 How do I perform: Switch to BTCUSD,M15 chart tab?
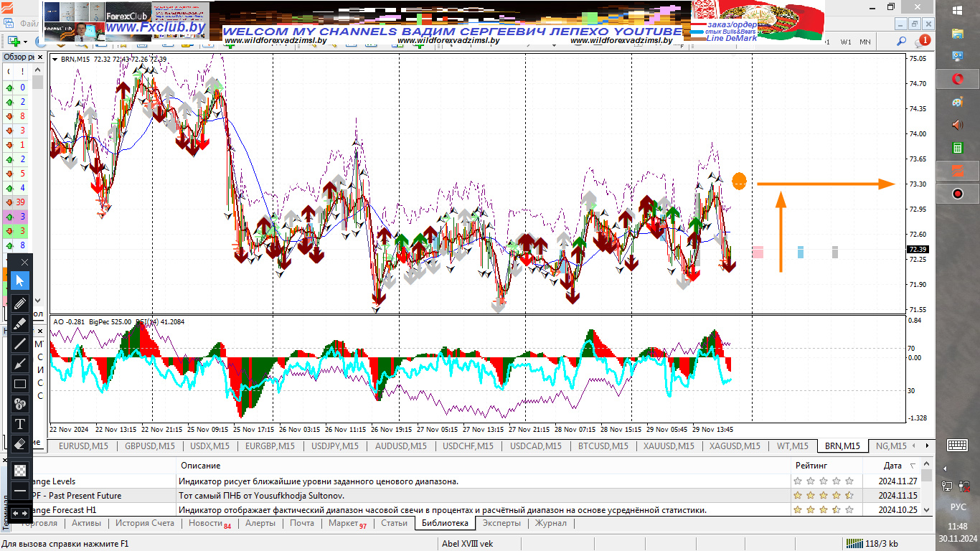click(x=603, y=446)
